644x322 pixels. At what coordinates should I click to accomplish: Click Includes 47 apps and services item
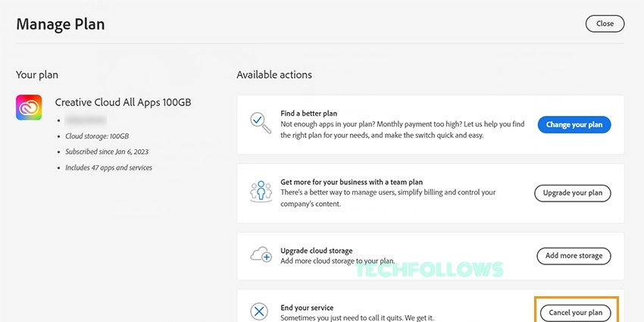coord(109,167)
